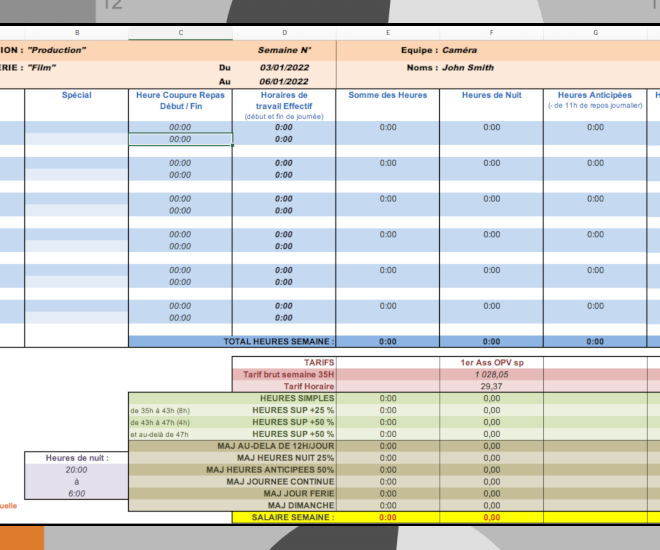Select the red 0:00 salary hours cell
This screenshot has width=660, height=550.
(x=388, y=518)
